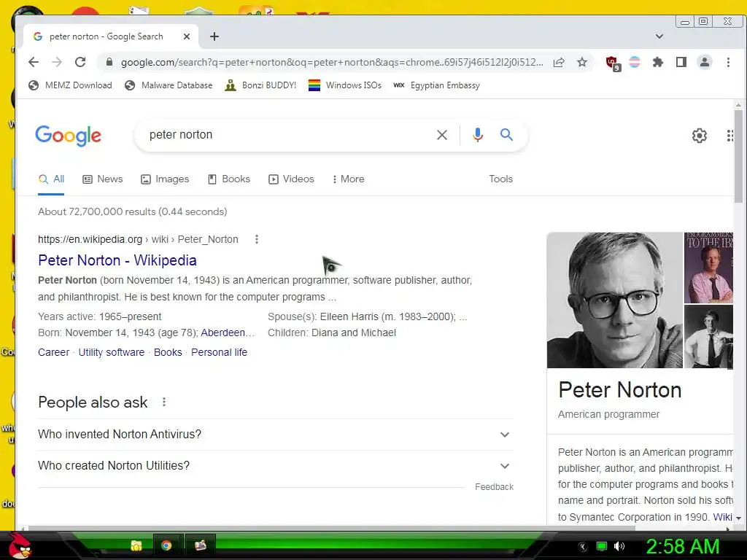The height and width of the screenshot is (560, 747).
Task: Open the Wiki link in knowledge panel
Action: pyautogui.click(x=722, y=517)
